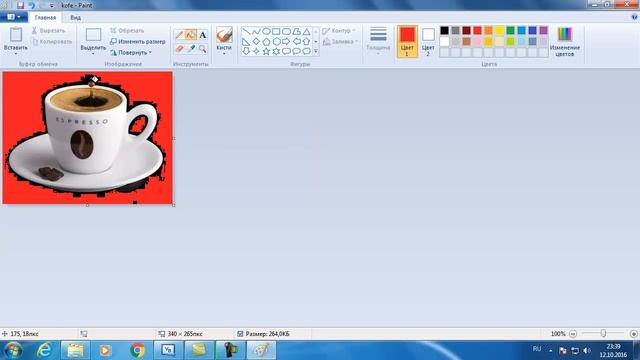Select the Color picker eyedropper tool
This screenshot has height=360, width=640.
click(191, 49)
